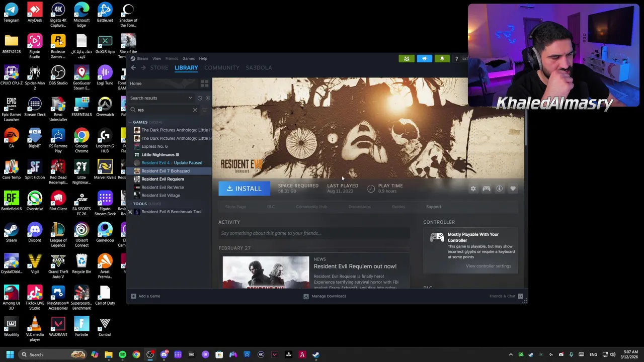This screenshot has width=644, height=362.
Task: Open the View menu
Action: click(x=156, y=58)
